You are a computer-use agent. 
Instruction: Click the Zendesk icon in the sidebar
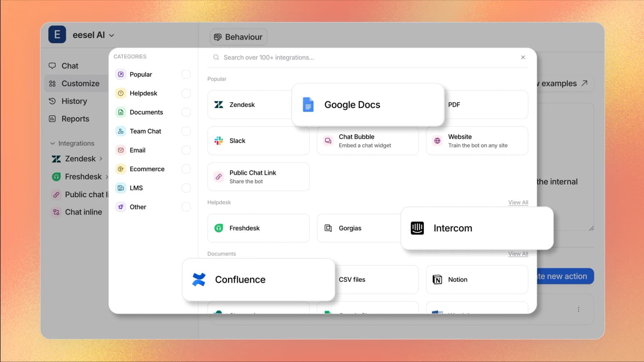click(56, 159)
